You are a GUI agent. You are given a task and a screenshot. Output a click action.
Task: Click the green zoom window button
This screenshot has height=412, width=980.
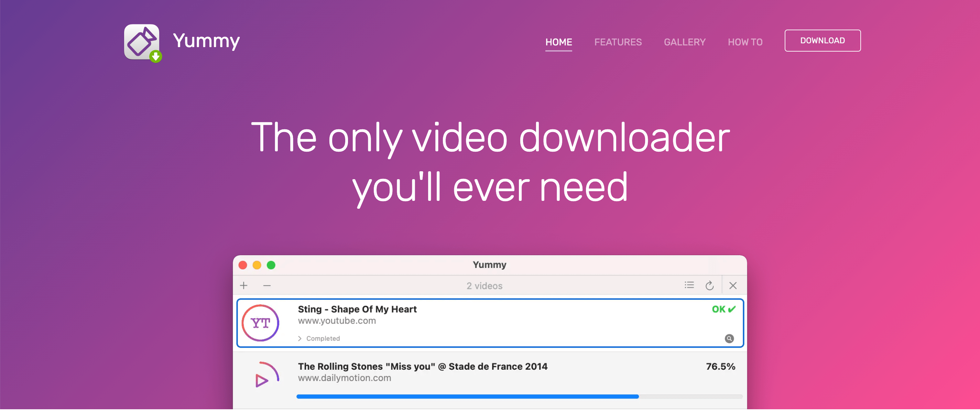(271, 265)
